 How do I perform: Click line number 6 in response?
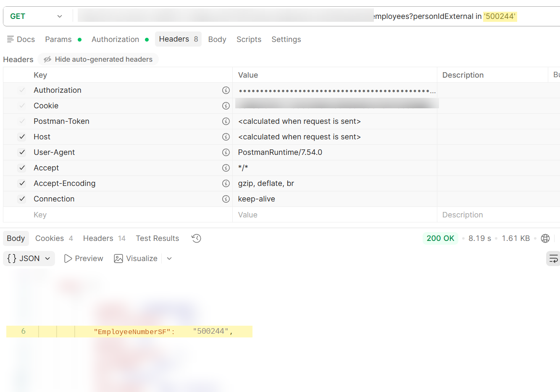tap(23, 331)
